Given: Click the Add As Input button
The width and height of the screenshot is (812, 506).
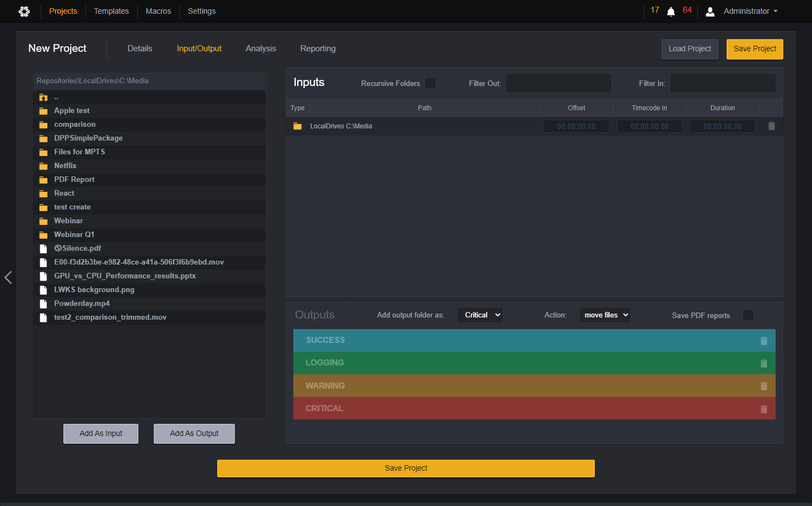Looking at the screenshot, I should click(101, 434).
